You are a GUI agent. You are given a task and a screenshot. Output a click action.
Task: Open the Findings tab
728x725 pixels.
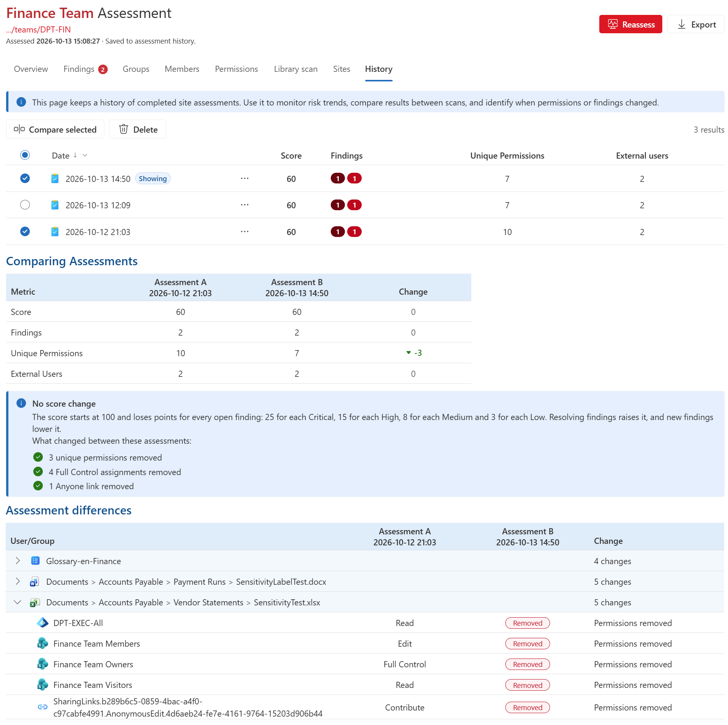pyautogui.click(x=86, y=69)
